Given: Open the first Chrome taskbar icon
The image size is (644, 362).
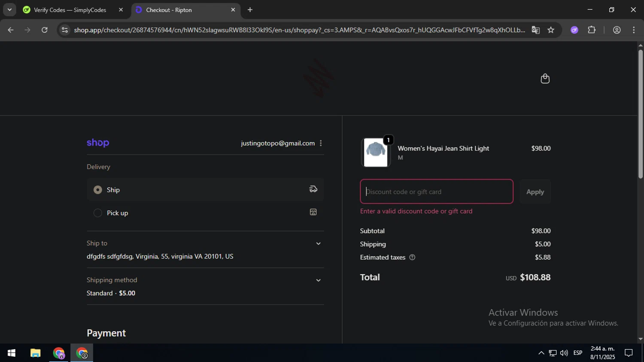Looking at the screenshot, I should pos(59,353).
